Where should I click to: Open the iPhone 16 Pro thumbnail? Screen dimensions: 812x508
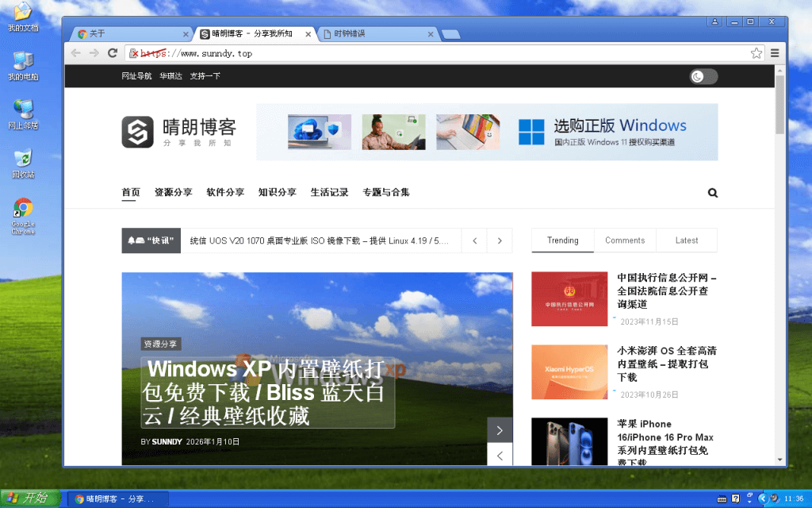coord(569,441)
